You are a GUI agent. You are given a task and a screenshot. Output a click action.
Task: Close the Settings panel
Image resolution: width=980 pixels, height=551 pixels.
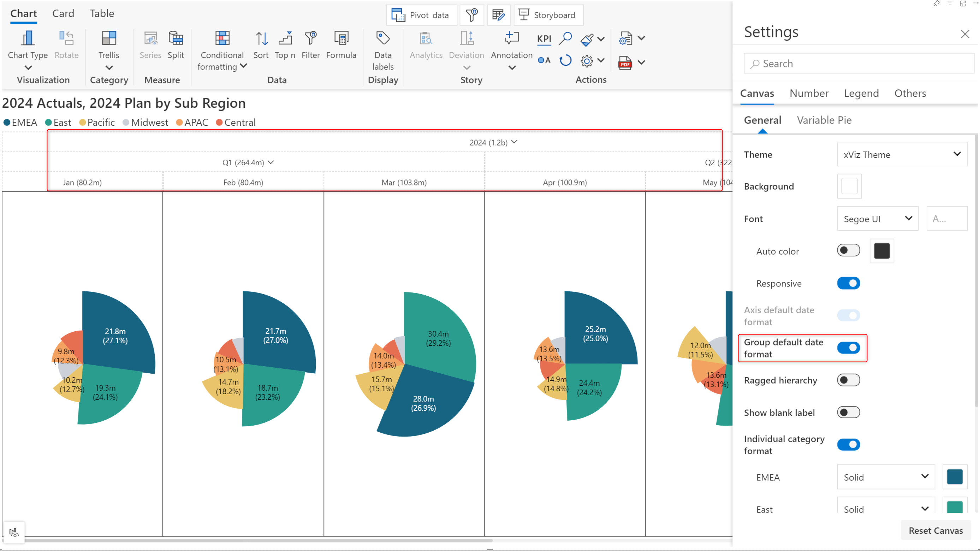[965, 34]
